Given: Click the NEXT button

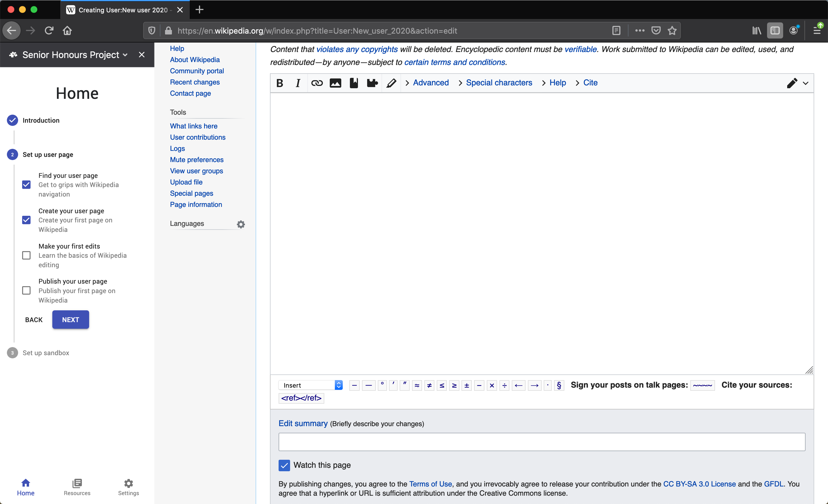Looking at the screenshot, I should [x=70, y=320].
